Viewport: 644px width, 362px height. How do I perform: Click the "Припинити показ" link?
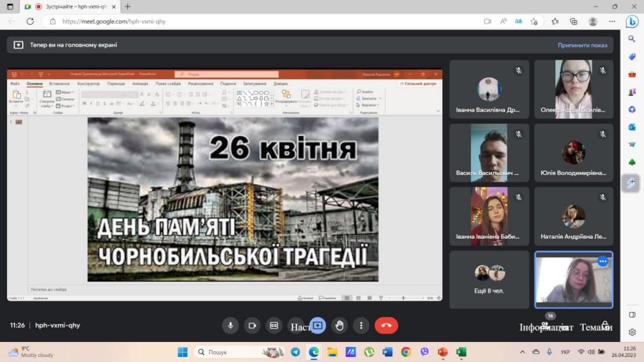click(582, 45)
